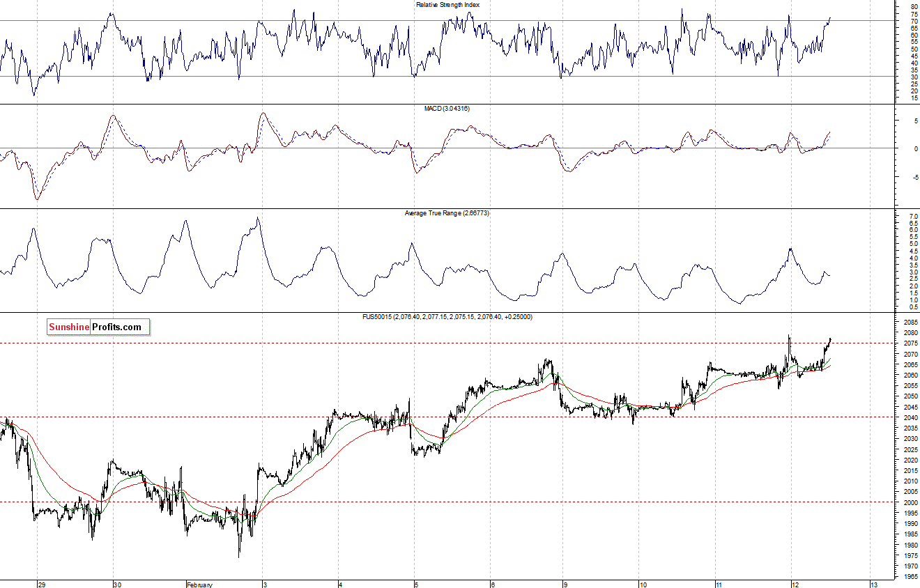Click the February label on date axis
Image resolution: width=920 pixels, height=588 pixels.
click(x=199, y=584)
